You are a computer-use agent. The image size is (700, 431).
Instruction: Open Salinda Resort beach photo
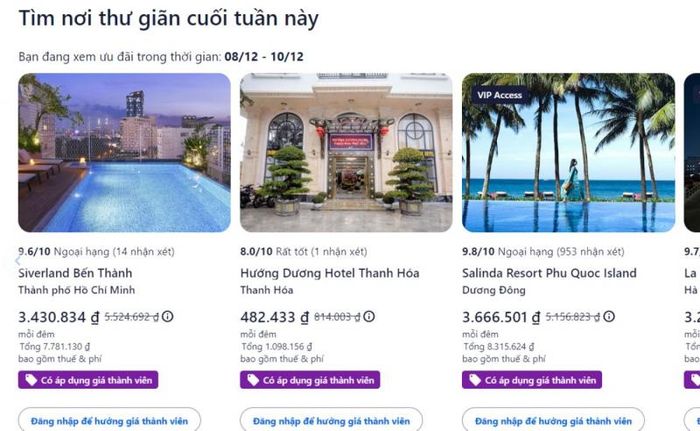point(568,152)
